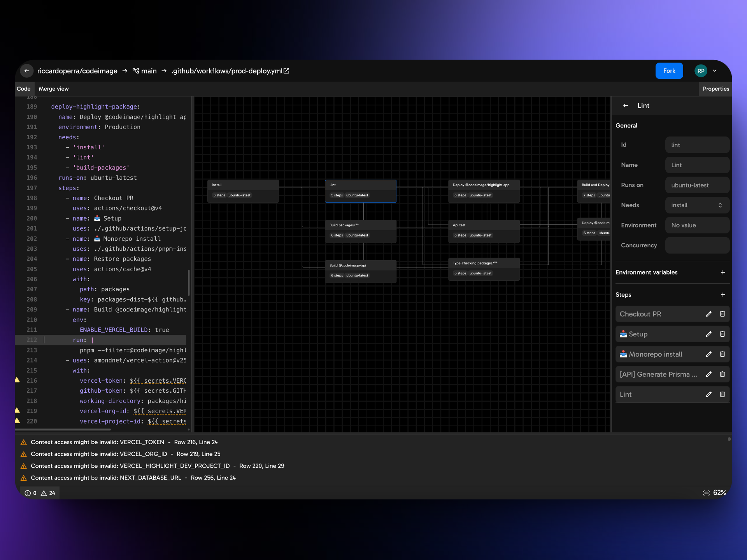This screenshot has width=747, height=560.
Task: Click the main branch icon in the breadcrumb
Action: [x=136, y=71]
